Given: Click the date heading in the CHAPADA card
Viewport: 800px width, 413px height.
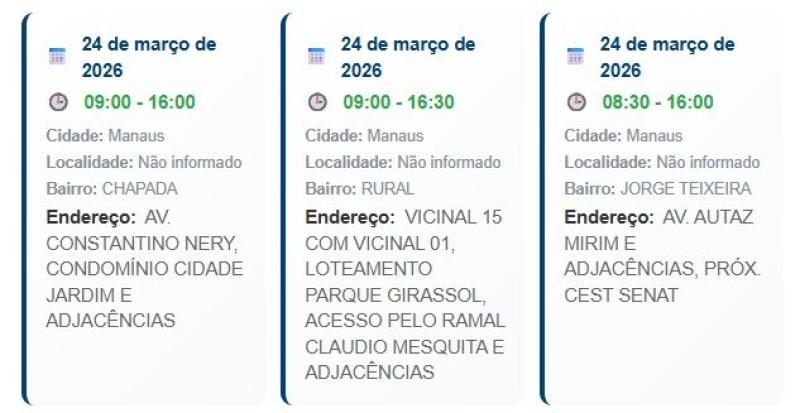Looking at the screenshot, I should [x=149, y=57].
